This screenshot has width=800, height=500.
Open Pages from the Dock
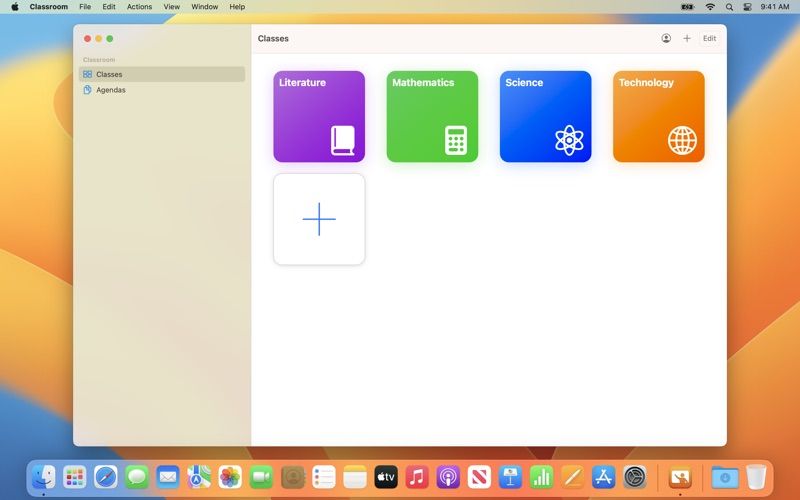[x=572, y=478]
